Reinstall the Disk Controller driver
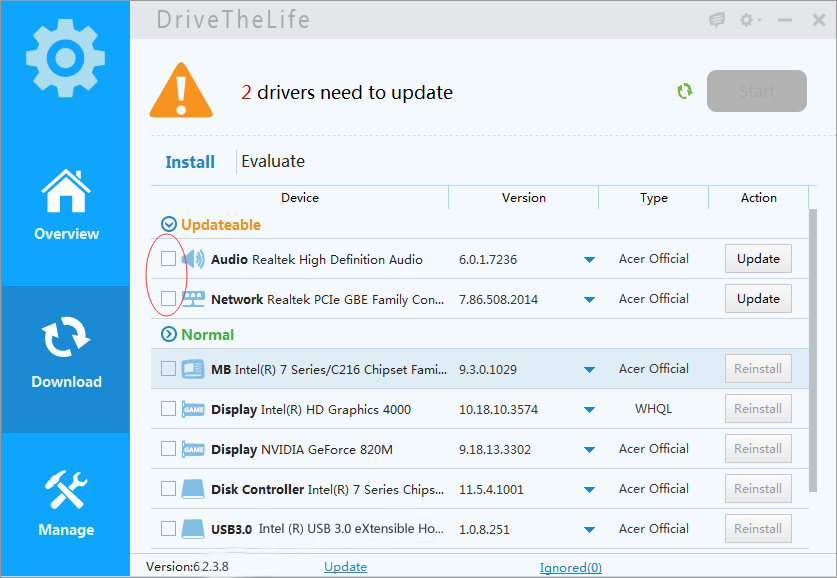The width and height of the screenshot is (837, 578). coord(758,489)
